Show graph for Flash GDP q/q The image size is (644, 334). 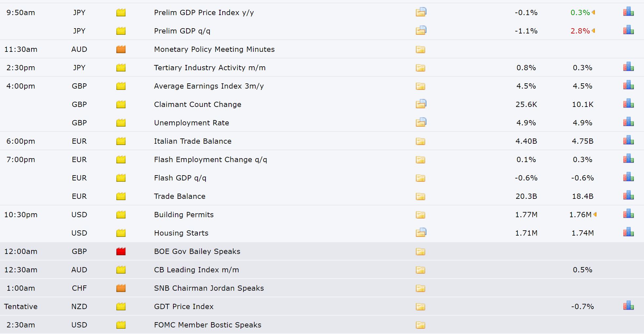tap(629, 177)
